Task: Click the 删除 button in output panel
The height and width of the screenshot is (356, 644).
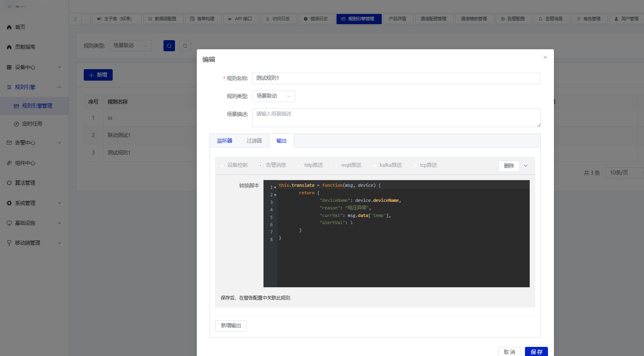Action: 509,166
